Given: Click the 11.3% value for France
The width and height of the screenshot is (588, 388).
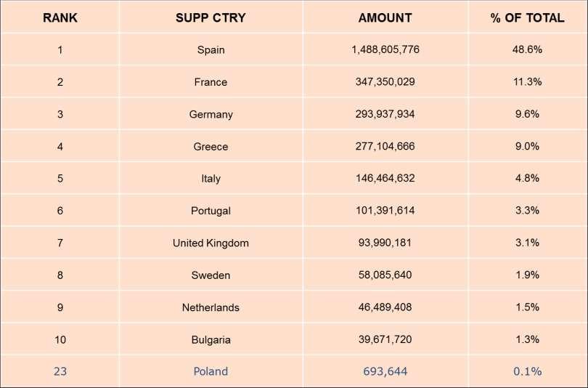Looking at the screenshot, I should [x=527, y=82].
